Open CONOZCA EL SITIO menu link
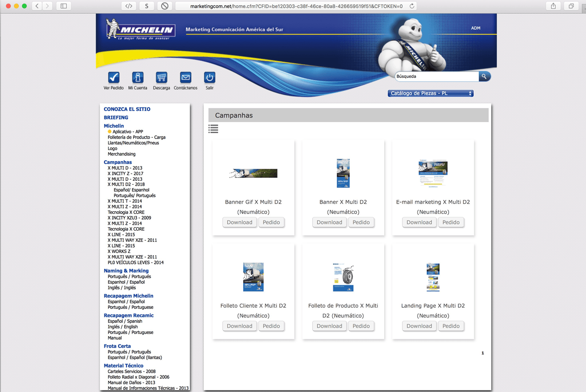 click(127, 109)
